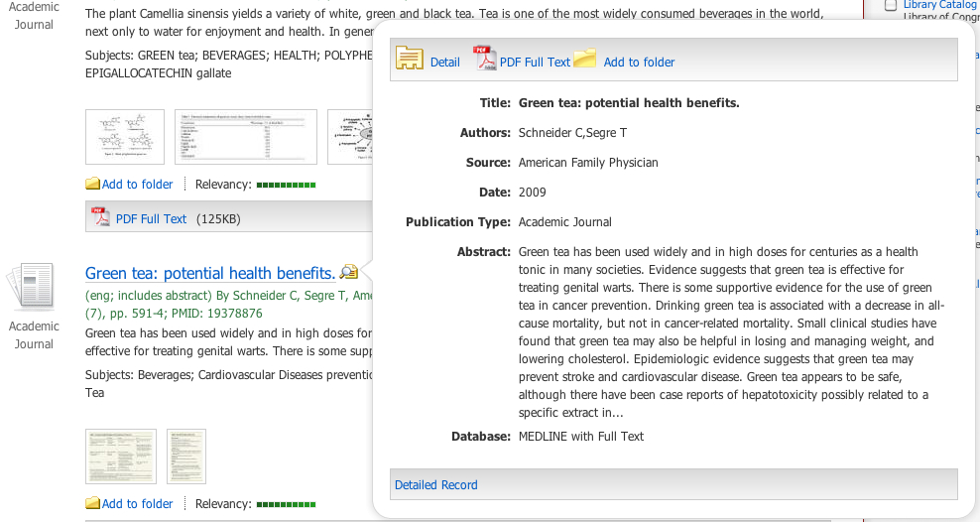980x522 pixels.
Task: Open the Detail link in the popup
Action: [445, 63]
